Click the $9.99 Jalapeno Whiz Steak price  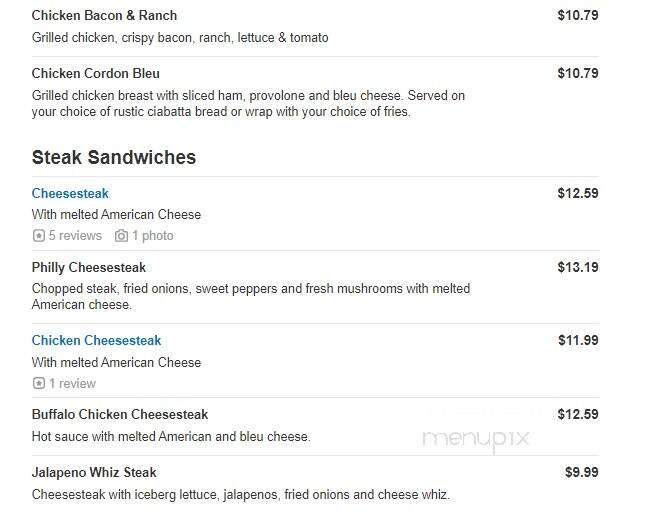[581, 472]
